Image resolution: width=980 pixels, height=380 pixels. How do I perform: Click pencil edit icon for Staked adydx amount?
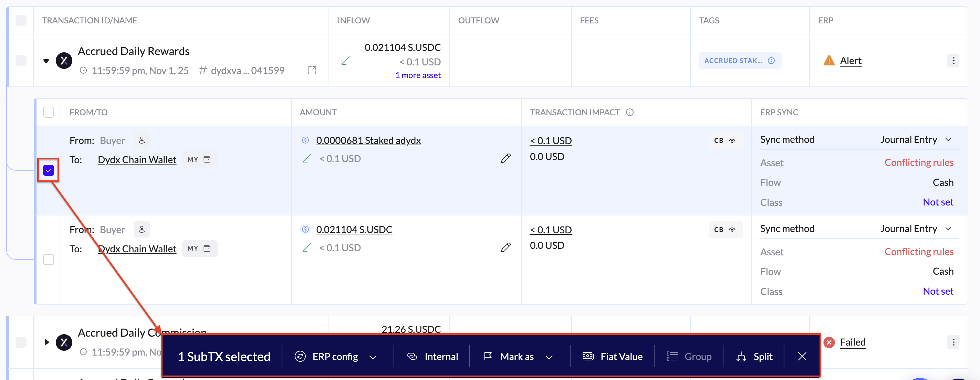point(505,159)
